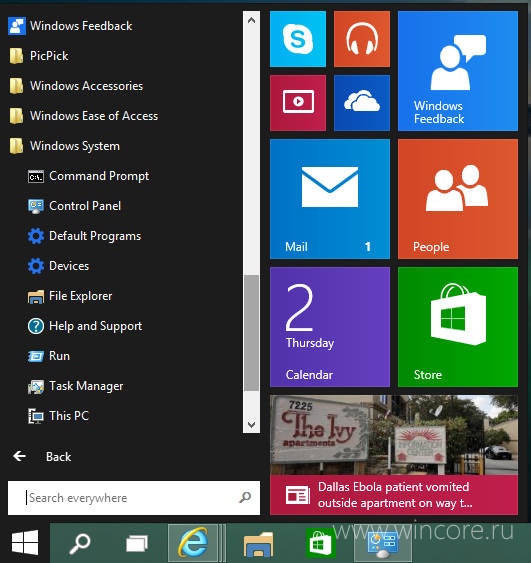
Task: Focus the Search everywhere field
Action: pyautogui.click(x=134, y=498)
